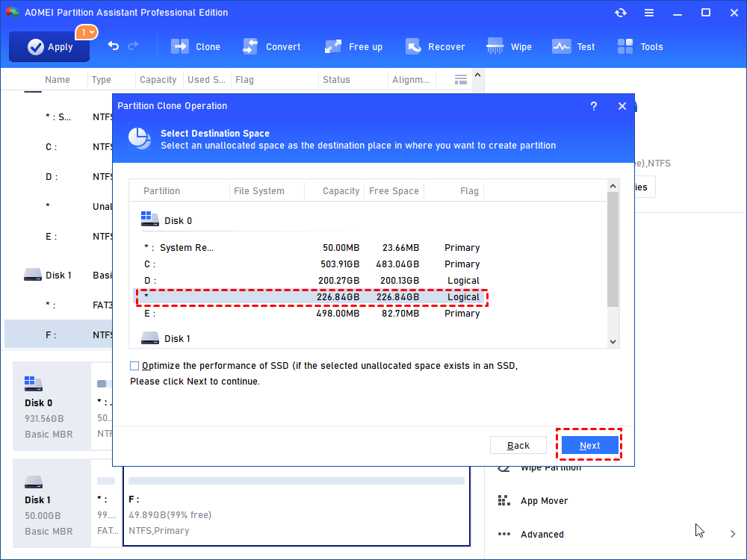Click the Back button
Screen dimensions: 747x560
(518, 445)
